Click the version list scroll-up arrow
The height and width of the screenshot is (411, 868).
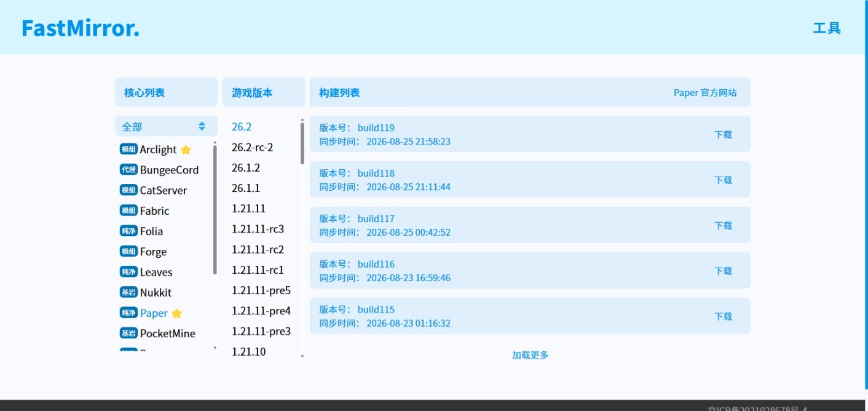pyautogui.click(x=302, y=119)
